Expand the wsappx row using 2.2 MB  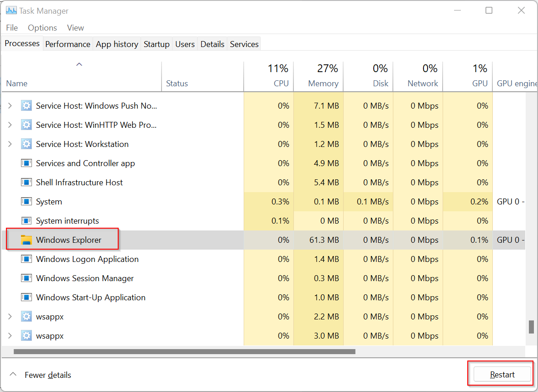[x=10, y=317]
